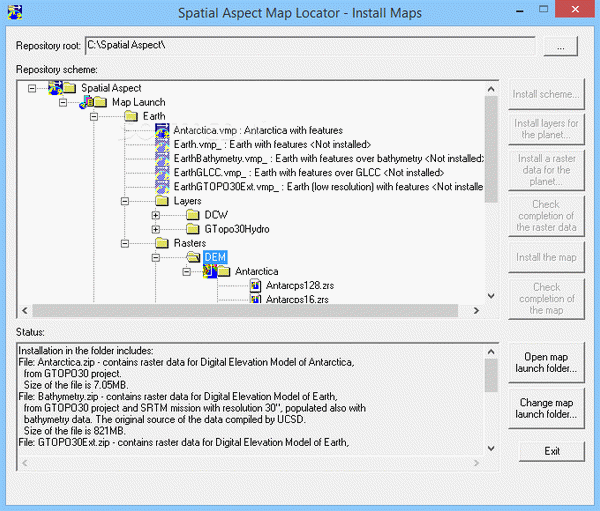Click the DCW folder icon
The height and width of the screenshot is (511, 600).
pos(193,215)
